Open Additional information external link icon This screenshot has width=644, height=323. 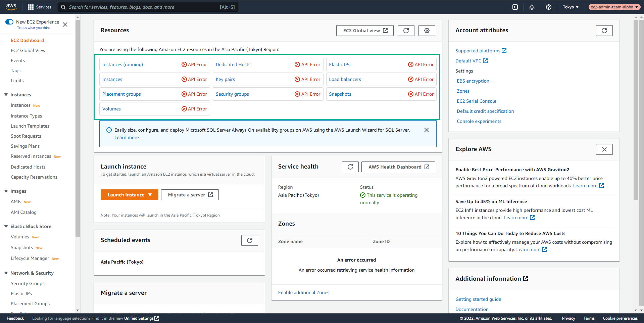click(x=526, y=279)
